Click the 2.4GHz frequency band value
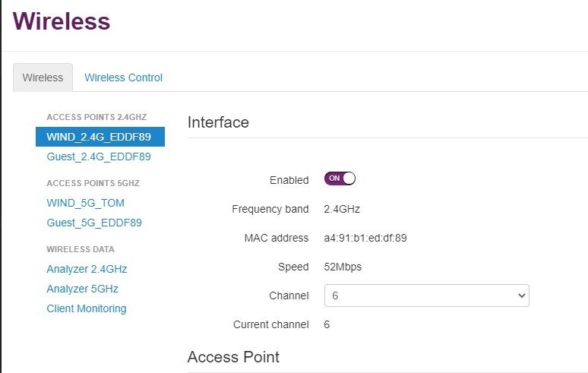Image resolution: width=588 pixels, height=373 pixels. pyautogui.click(x=342, y=209)
